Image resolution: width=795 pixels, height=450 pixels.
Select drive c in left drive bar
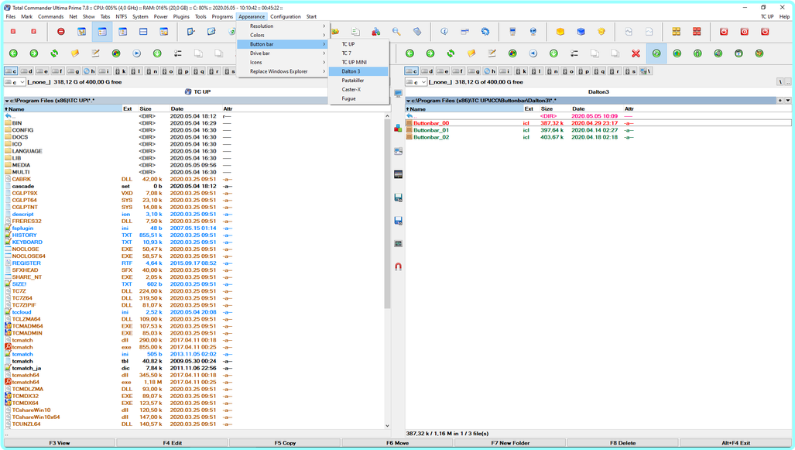[x=11, y=71]
